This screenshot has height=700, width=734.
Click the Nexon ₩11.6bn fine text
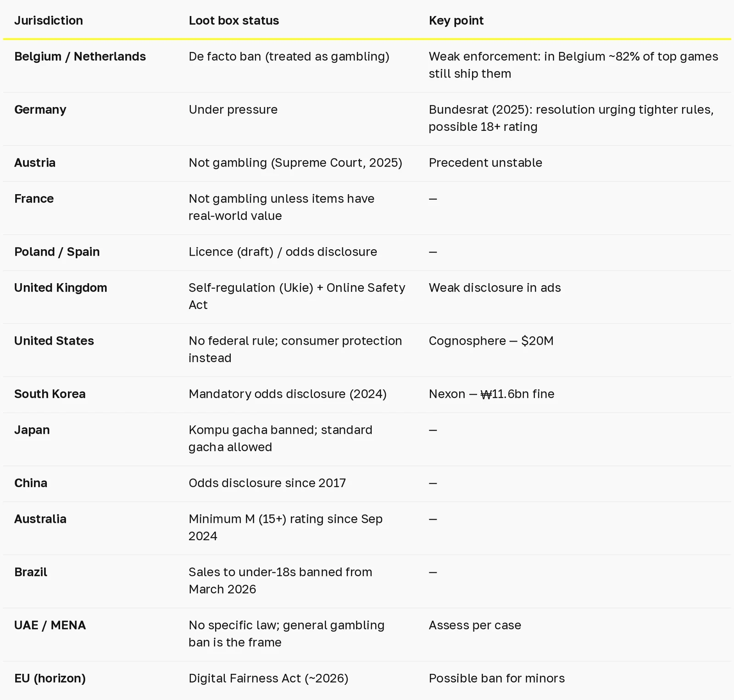(x=492, y=394)
